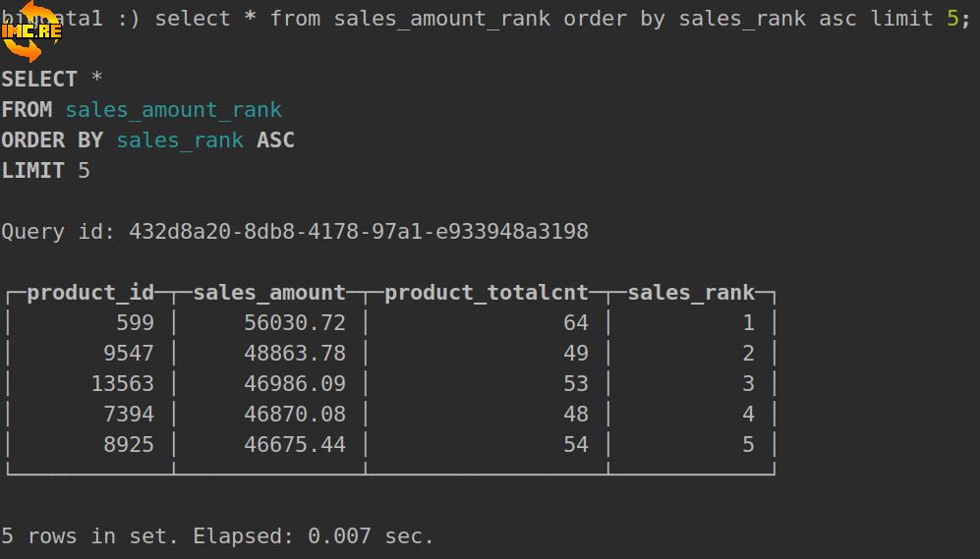980x559 pixels.
Task: Click the Query id UUID string
Action: 359,232
